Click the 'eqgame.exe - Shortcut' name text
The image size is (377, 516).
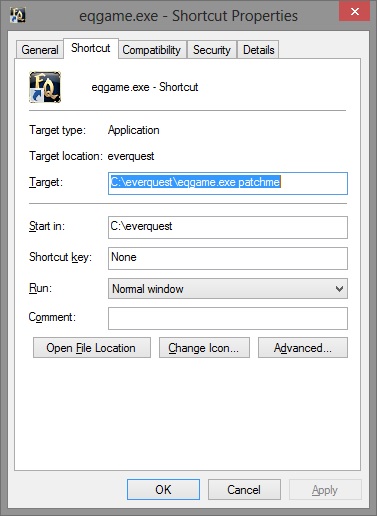click(x=145, y=87)
